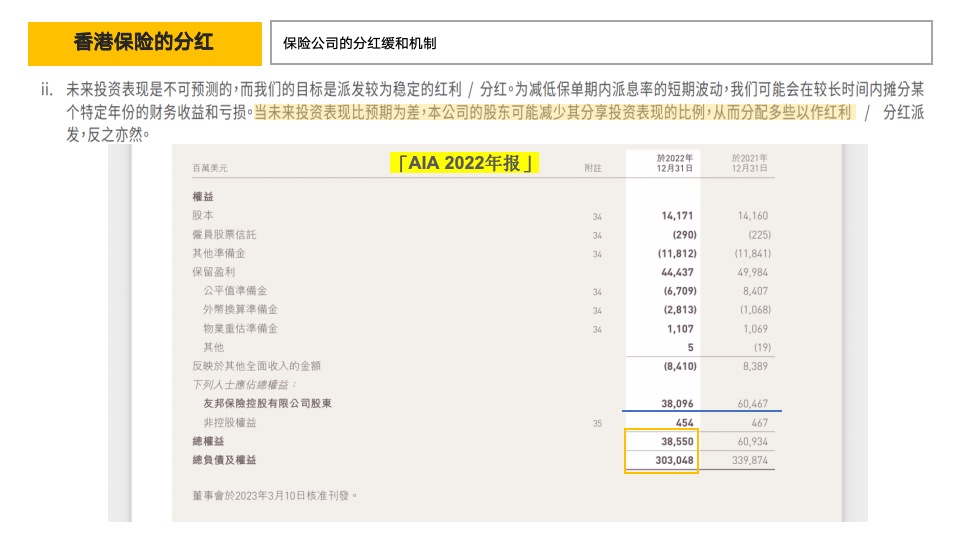The width and height of the screenshot is (960, 540).
Task: Click the unit label '百萬美元'
Action: coord(210,168)
